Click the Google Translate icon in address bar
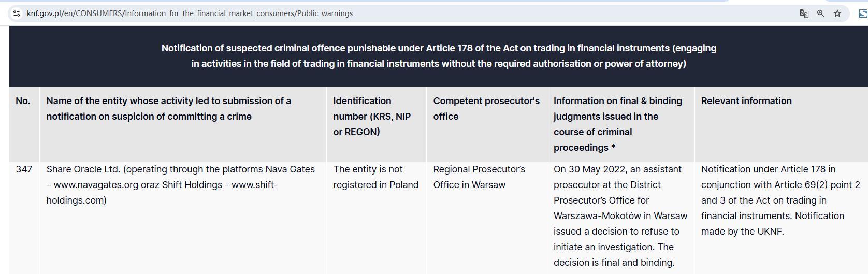The height and width of the screenshot is (274, 868). coord(804,13)
